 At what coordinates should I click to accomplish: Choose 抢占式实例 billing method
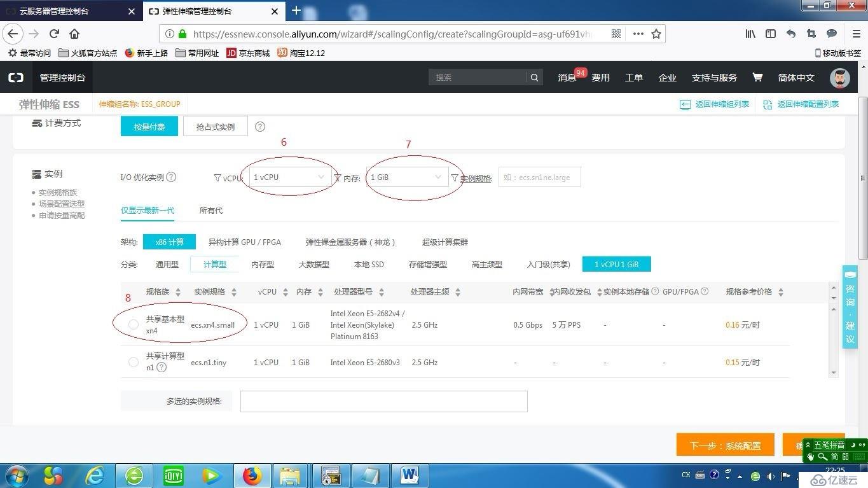216,127
